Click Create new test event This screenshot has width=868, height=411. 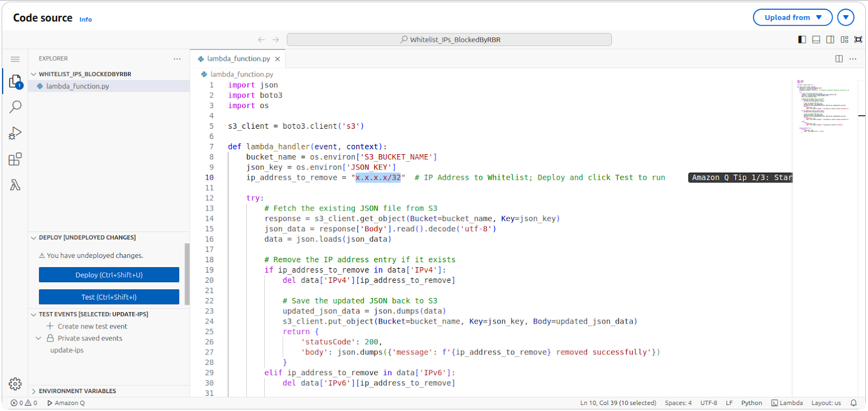[x=92, y=326]
